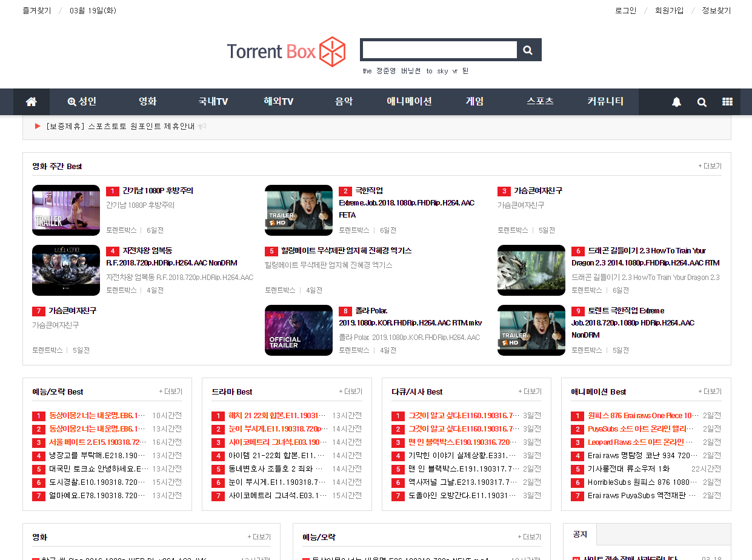Click the sky popular search keyword
This screenshot has height=560, width=752.
[x=442, y=71]
